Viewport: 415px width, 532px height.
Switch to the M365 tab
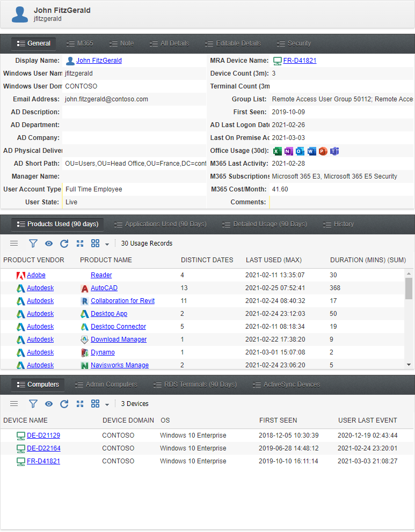[x=80, y=43]
